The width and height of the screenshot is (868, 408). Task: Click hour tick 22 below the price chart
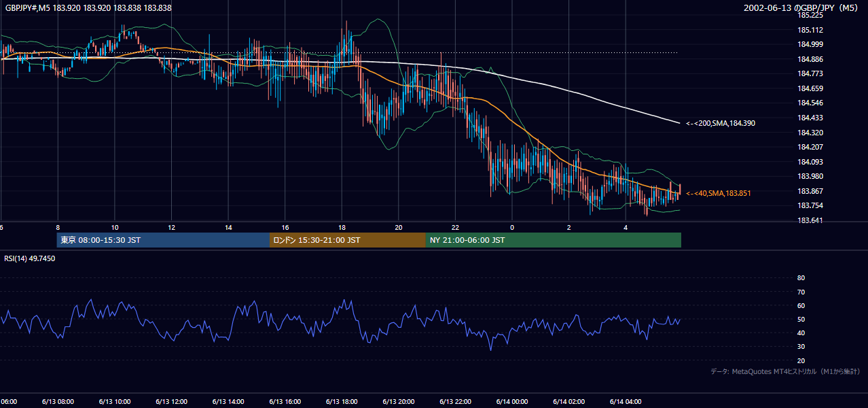tap(456, 227)
